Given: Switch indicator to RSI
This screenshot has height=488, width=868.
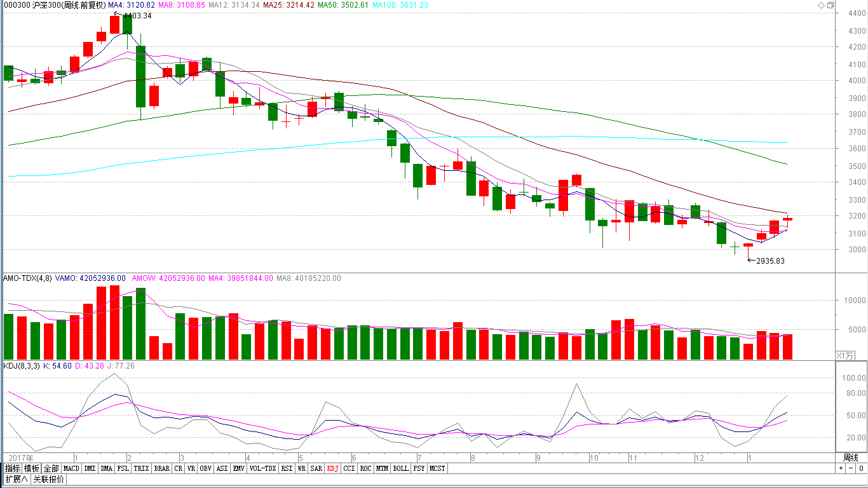Looking at the screenshot, I should click(x=287, y=468).
